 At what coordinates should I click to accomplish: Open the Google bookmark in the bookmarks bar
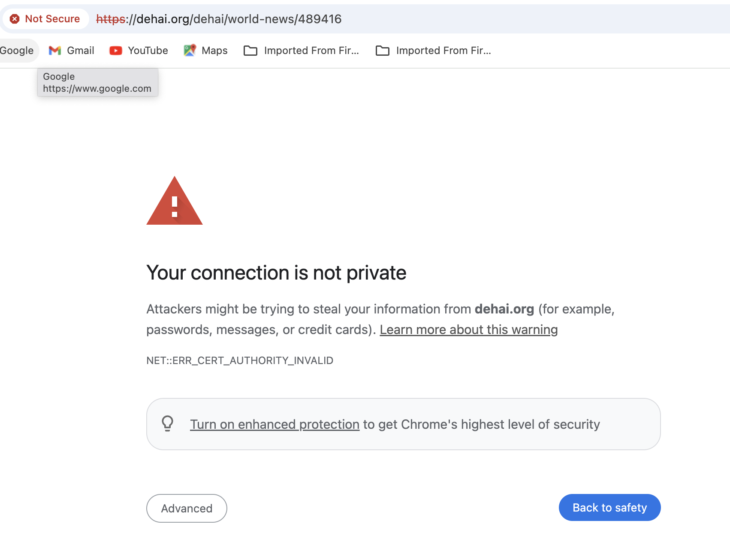click(x=17, y=51)
